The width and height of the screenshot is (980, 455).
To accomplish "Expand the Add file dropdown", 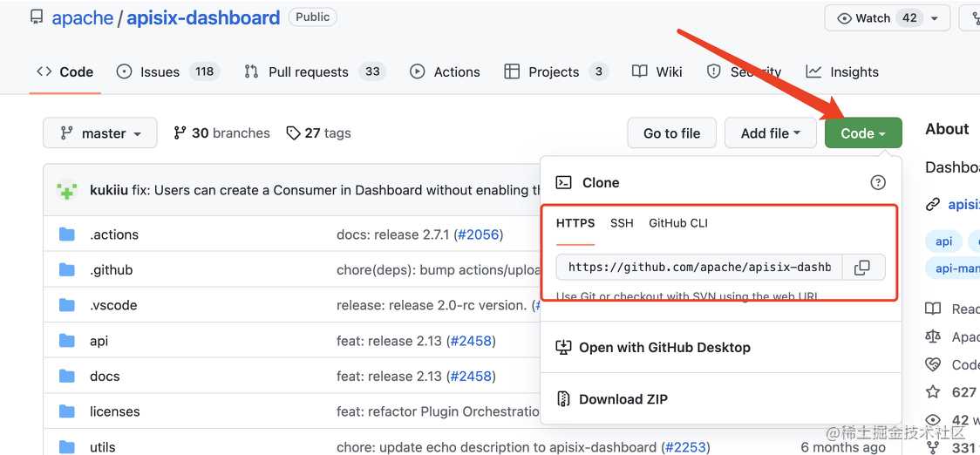I will 770,133.
